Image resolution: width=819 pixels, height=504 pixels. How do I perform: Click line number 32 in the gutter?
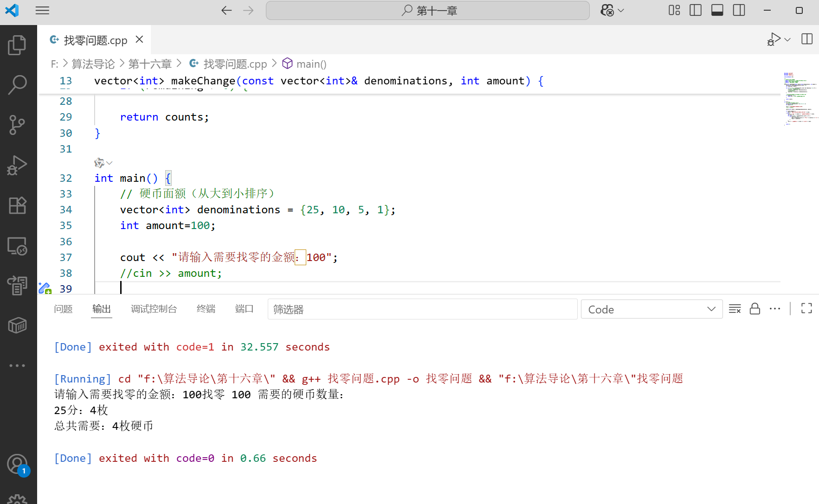coord(66,178)
